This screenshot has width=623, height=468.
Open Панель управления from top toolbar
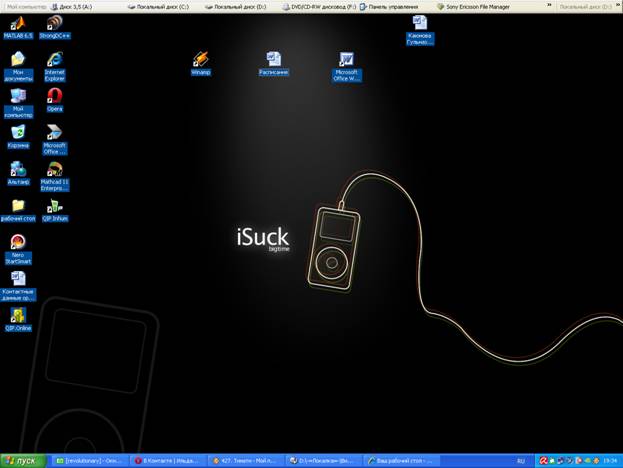(x=389, y=7)
